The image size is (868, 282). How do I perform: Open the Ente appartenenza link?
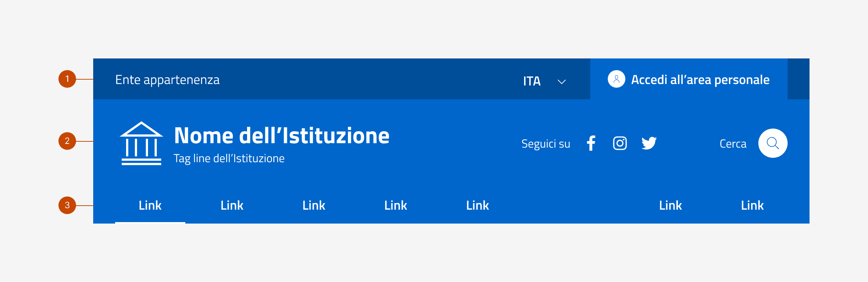(168, 79)
